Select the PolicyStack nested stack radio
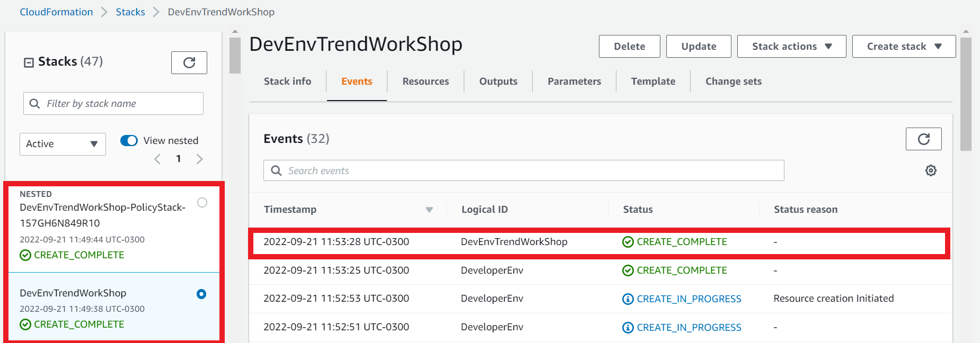980x343 pixels. pos(202,202)
